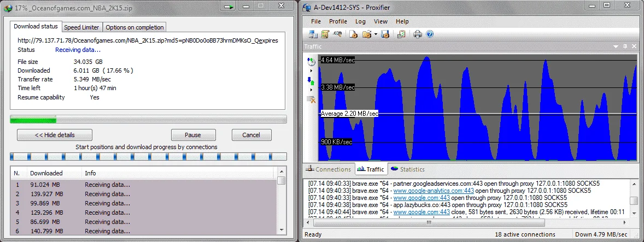Click the Hide details button
This screenshot has height=242, width=644.
[55, 135]
